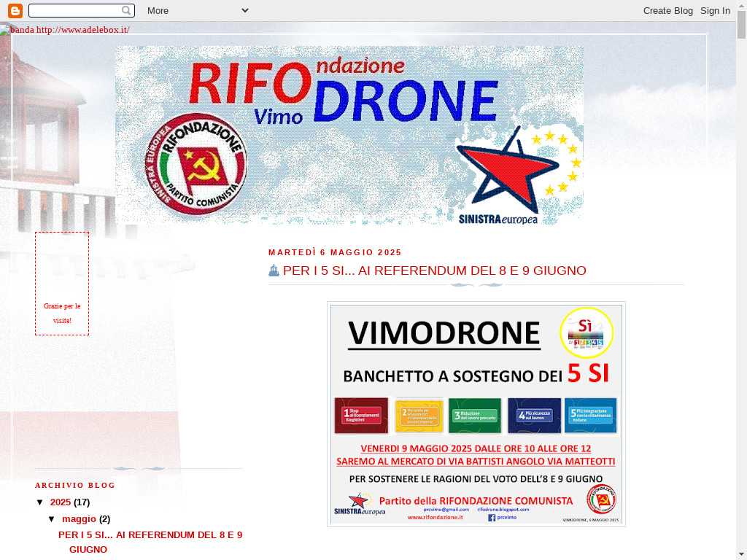
Task: Click the search magnifier icon in navbar
Action: pos(125,10)
